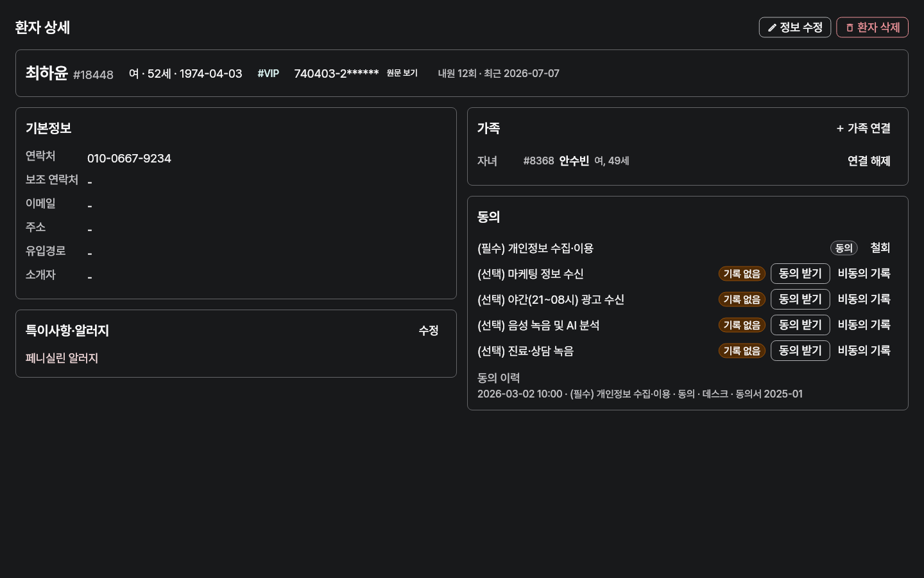Viewport: 924px width, 578px height.
Task: Click the 2026-03-02 10:00 consent history entry
Action: point(640,394)
